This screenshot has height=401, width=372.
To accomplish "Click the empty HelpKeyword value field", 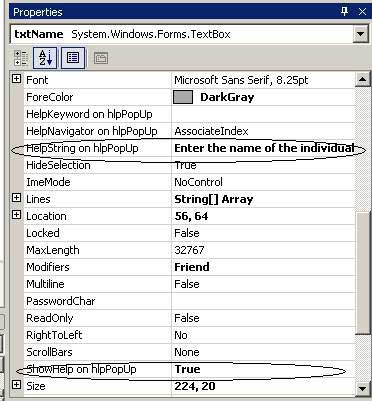I will [263, 114].
